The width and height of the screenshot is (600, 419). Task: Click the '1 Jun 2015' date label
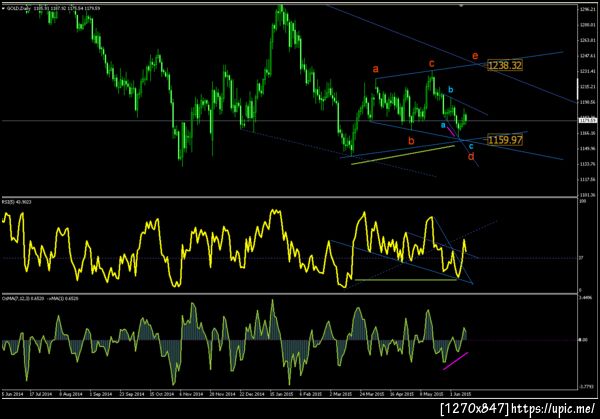(460, 394)
